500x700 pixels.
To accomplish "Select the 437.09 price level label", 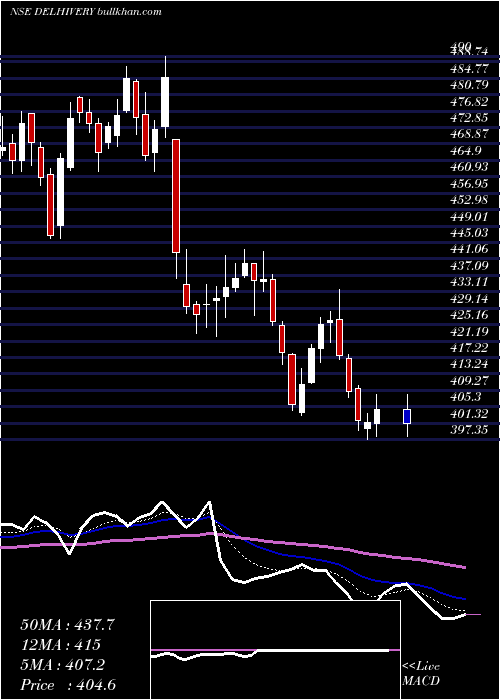I will 469,267.
